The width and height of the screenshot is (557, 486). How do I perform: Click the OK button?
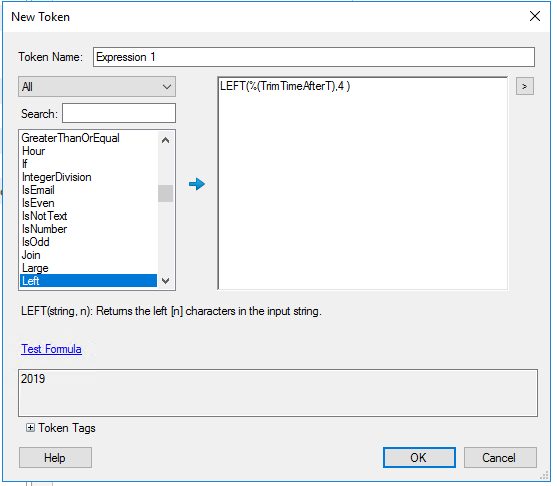(x=419, y=458)
